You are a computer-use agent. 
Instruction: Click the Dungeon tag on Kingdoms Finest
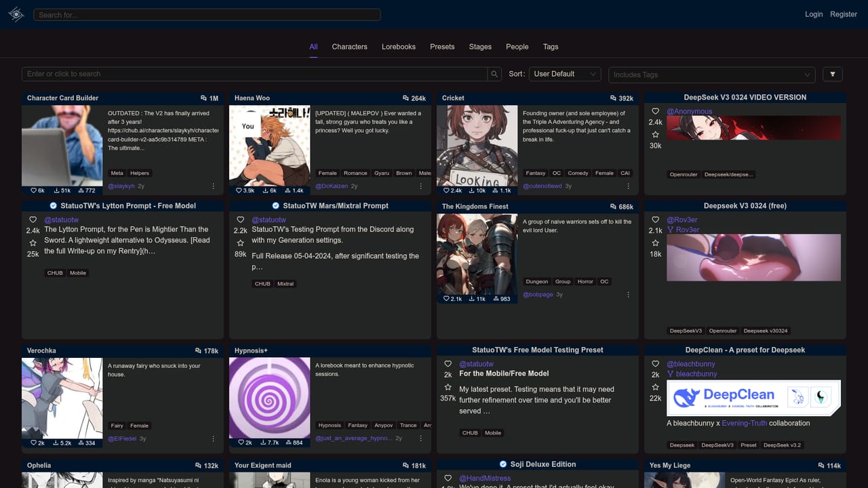tap(537, 281)
